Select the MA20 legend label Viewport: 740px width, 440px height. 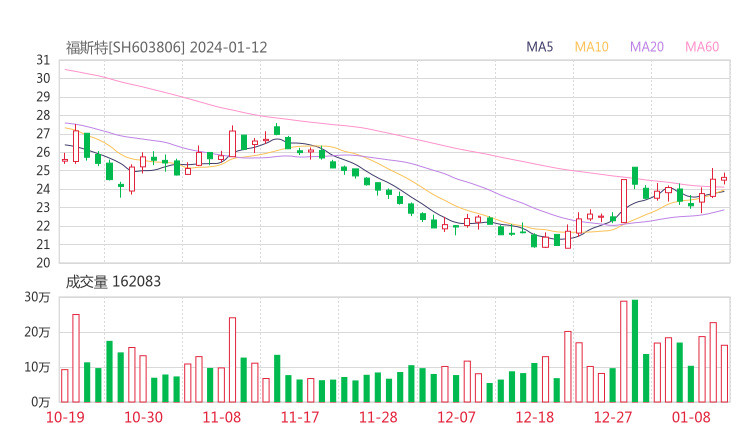tap(647, 47)
